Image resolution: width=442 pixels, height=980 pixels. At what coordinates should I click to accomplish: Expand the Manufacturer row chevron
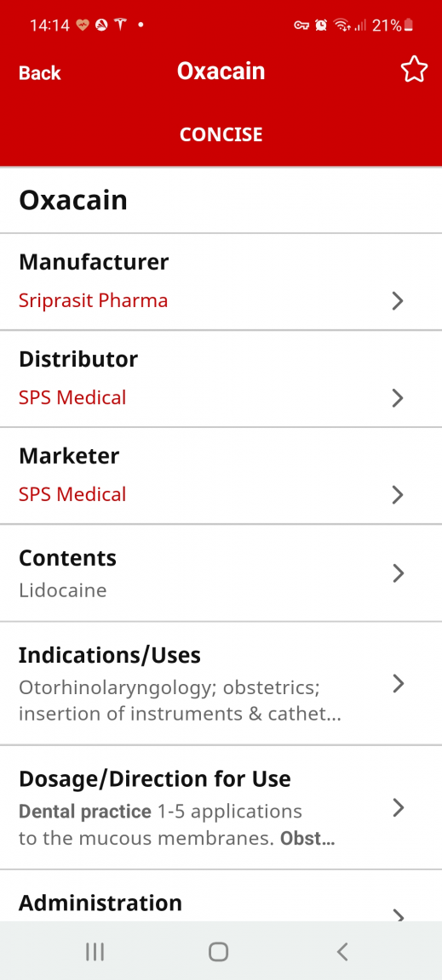398,300
